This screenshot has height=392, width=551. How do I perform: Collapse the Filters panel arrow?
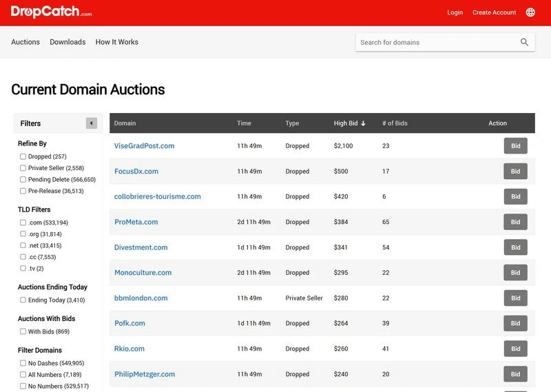click(92, 123)
